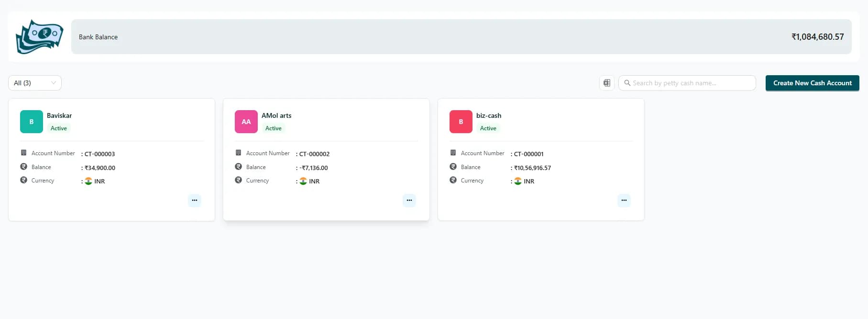
Task: Click the Baviskar account name
Action: (x=59, y=115)
